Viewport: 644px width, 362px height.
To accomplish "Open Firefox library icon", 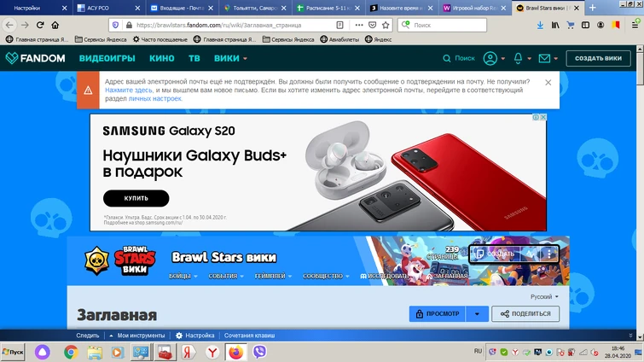I will 555,25.
